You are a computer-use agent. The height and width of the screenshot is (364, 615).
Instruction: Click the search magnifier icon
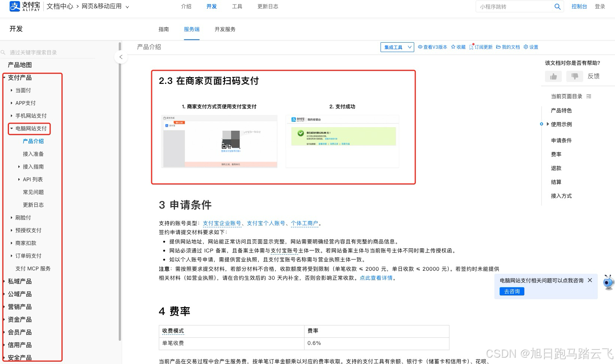point(557,7)
